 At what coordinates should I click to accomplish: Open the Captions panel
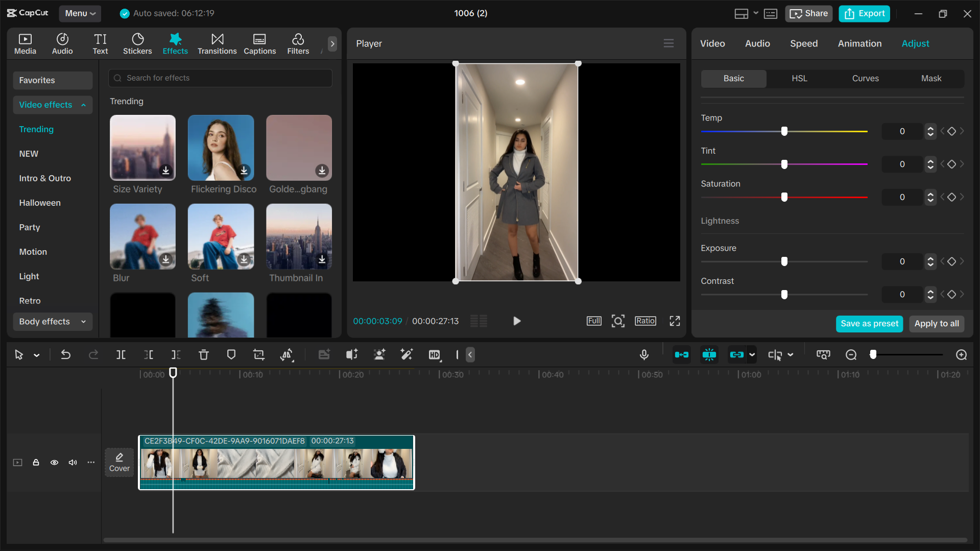click(x=259, y=43)
